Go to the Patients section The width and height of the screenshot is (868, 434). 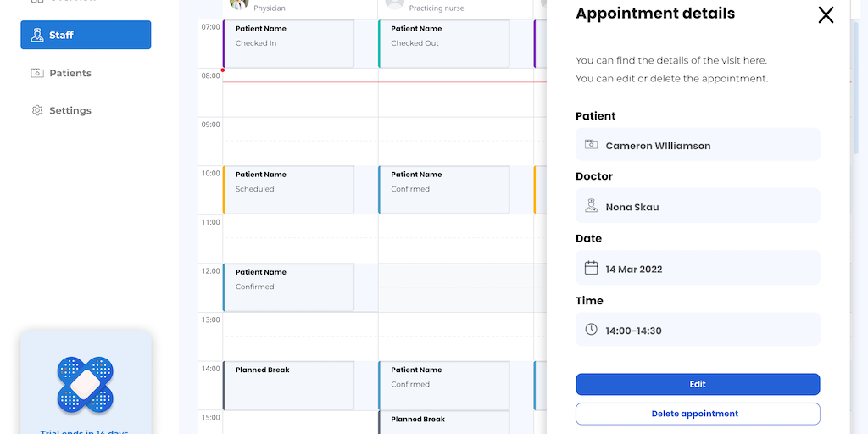70,73
